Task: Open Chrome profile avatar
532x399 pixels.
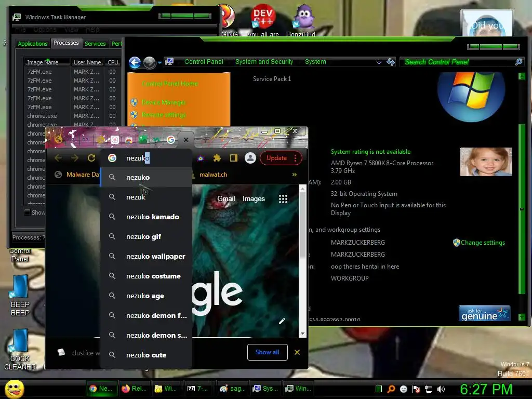Action: [250, 158]
